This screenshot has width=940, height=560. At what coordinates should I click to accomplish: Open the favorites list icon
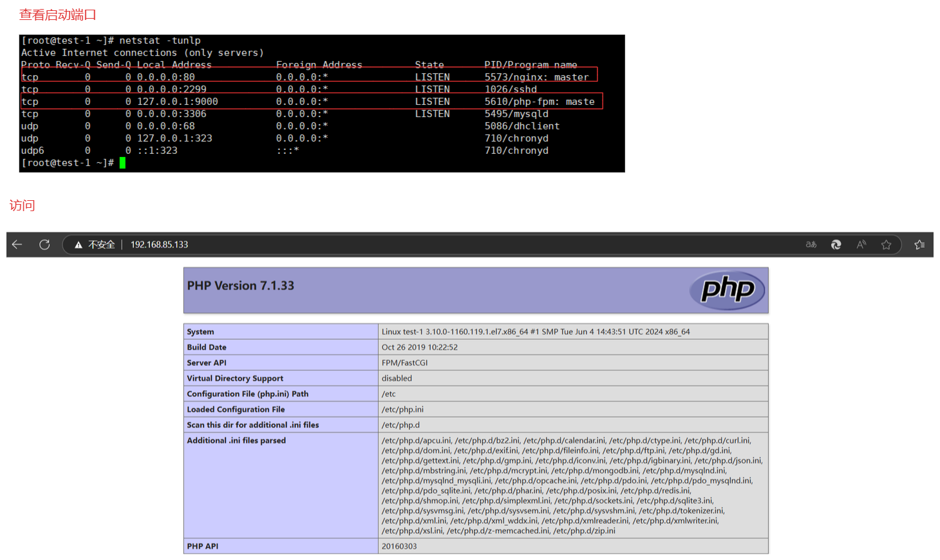pyautogui.click(x=919, y=245)
